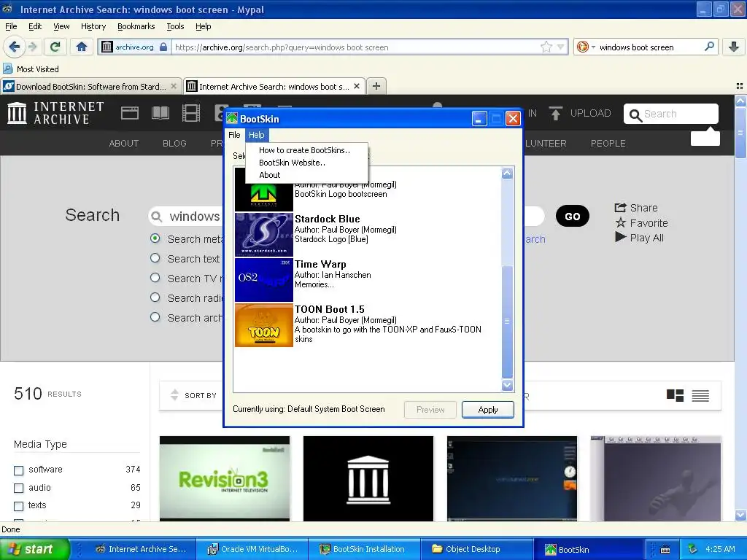Click BootSkin list scroll down arrow
The width and height of the screenshot is (747, 560).
tap(508, 385)
